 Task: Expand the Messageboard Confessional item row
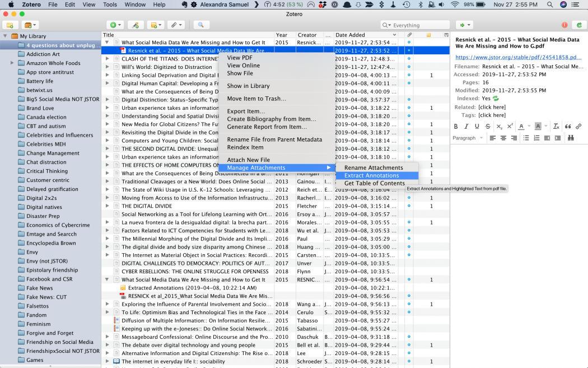[x=108, y=337]
